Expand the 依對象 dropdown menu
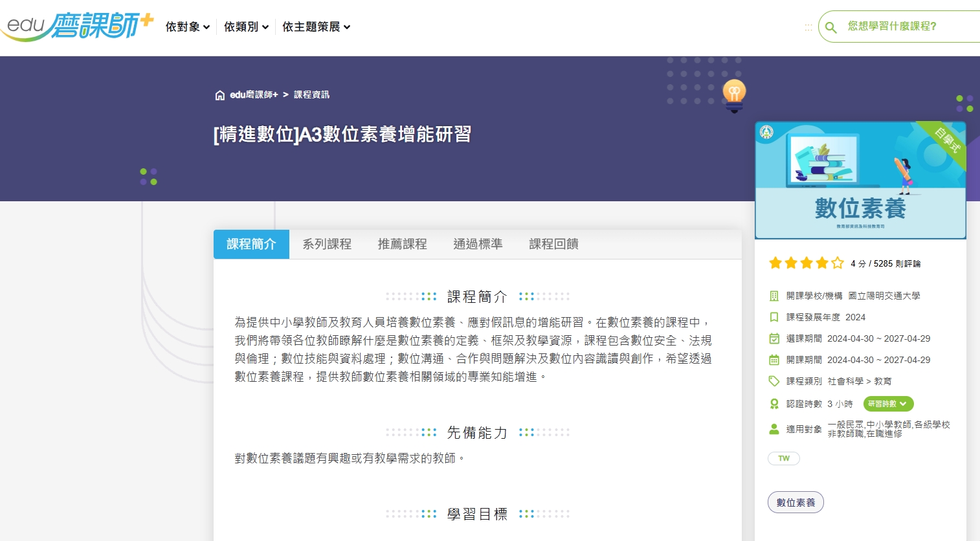 [187, 27]
